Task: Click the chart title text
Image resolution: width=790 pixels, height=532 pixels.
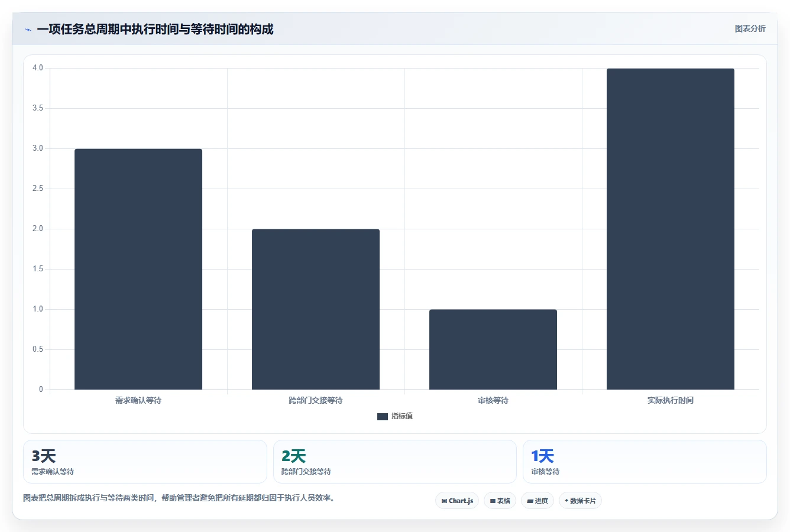Action: click(155, 29)
